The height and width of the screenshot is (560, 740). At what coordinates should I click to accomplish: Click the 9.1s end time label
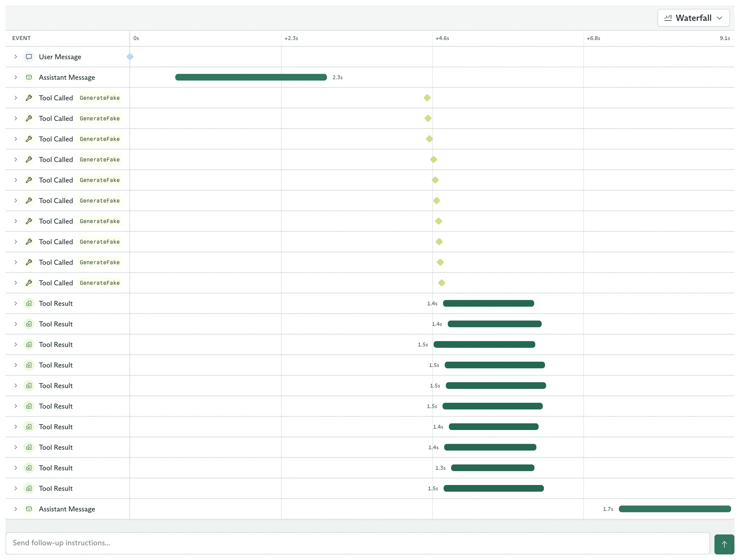coord(725,38)
